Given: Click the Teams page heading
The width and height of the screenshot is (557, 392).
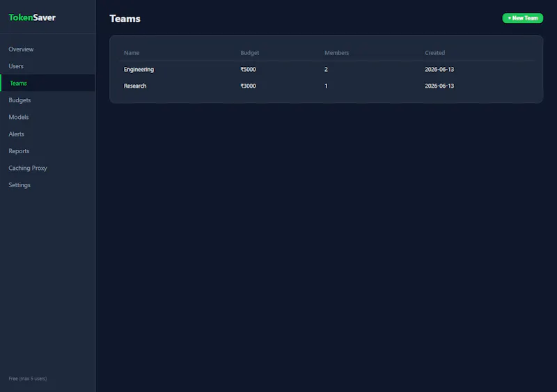Looking at the screenshot, I should coord(125,19).
